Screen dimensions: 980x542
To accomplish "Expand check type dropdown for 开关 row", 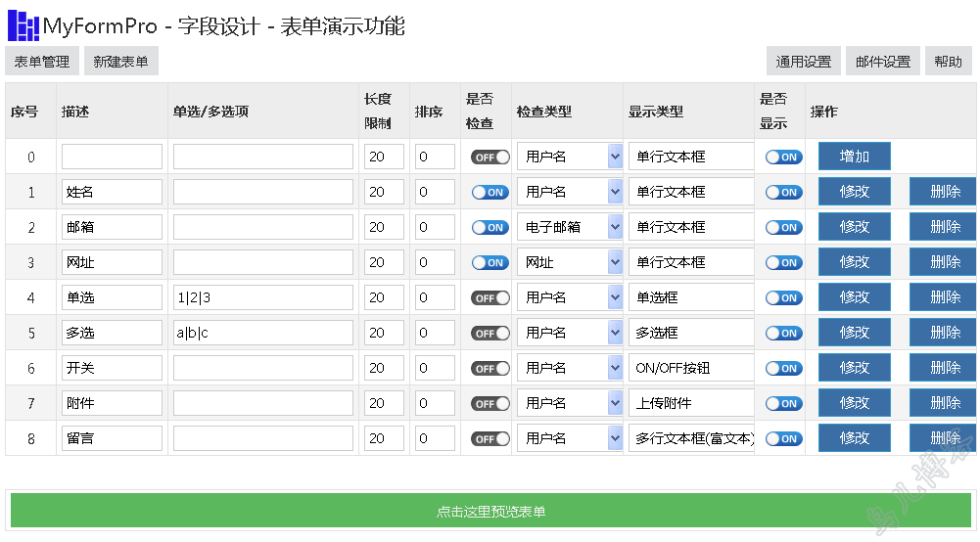I will coord(570,369).
